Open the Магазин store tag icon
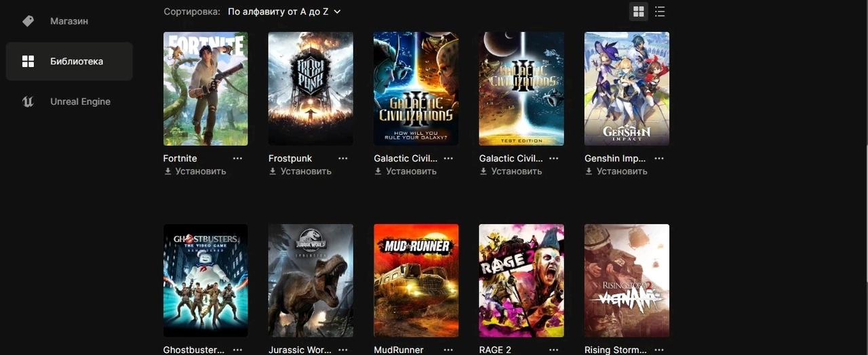Screen dimensions: 868x355 coord(28,21)
